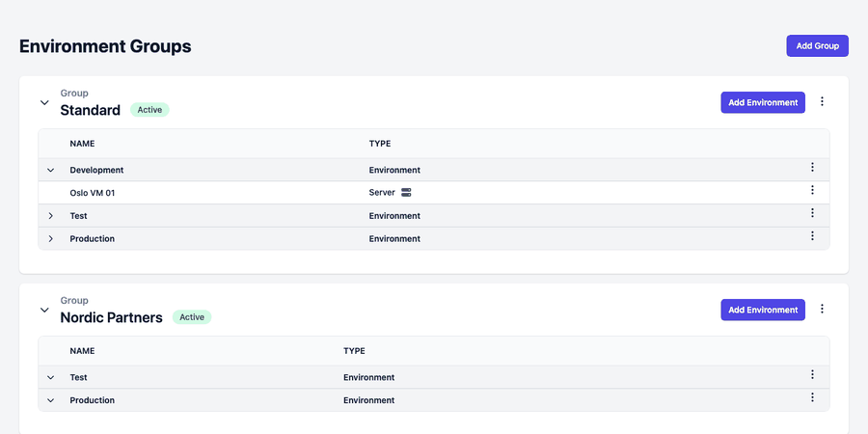Open kebab menu for Nordic Partners group
The width and height of the screenshot is (868, 434).
(x=822, y=309)
